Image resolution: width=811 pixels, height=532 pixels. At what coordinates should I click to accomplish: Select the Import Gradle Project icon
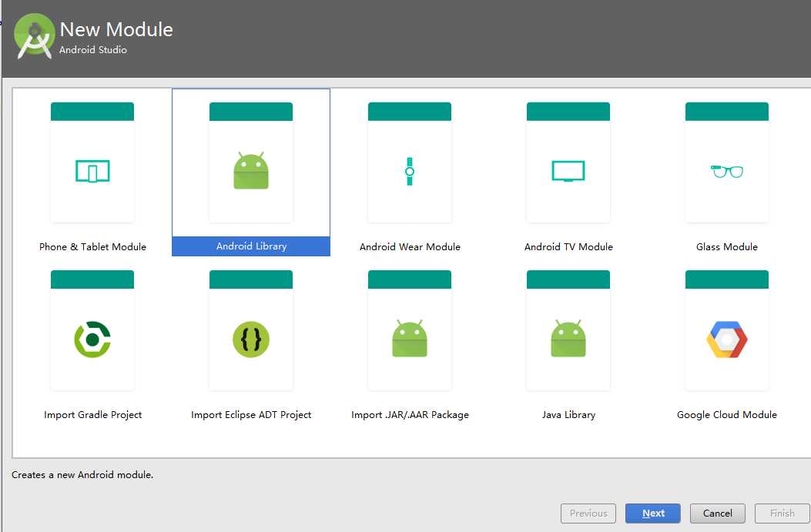[92, 340]
